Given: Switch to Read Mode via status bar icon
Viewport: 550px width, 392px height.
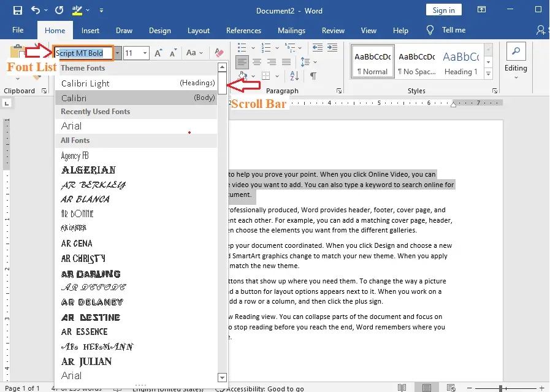Looking at the screenshot, I should pyautogui.click(x=402, y=388).
